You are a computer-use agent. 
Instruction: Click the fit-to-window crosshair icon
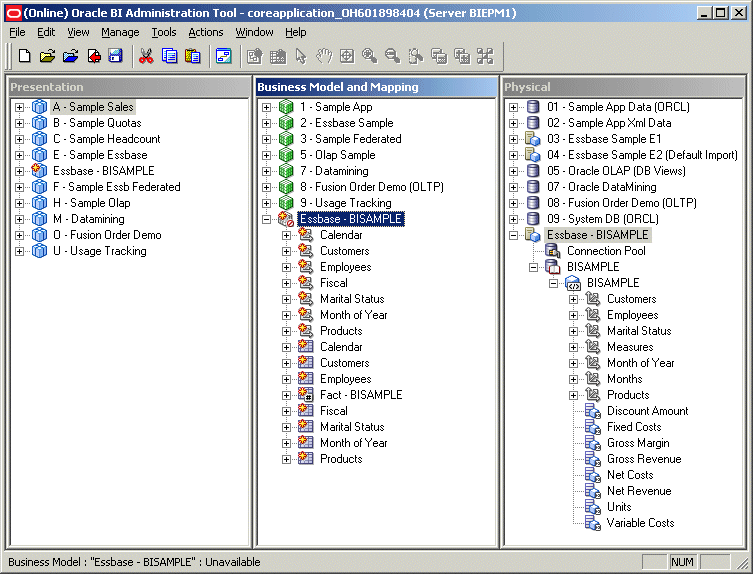[347, 56]
